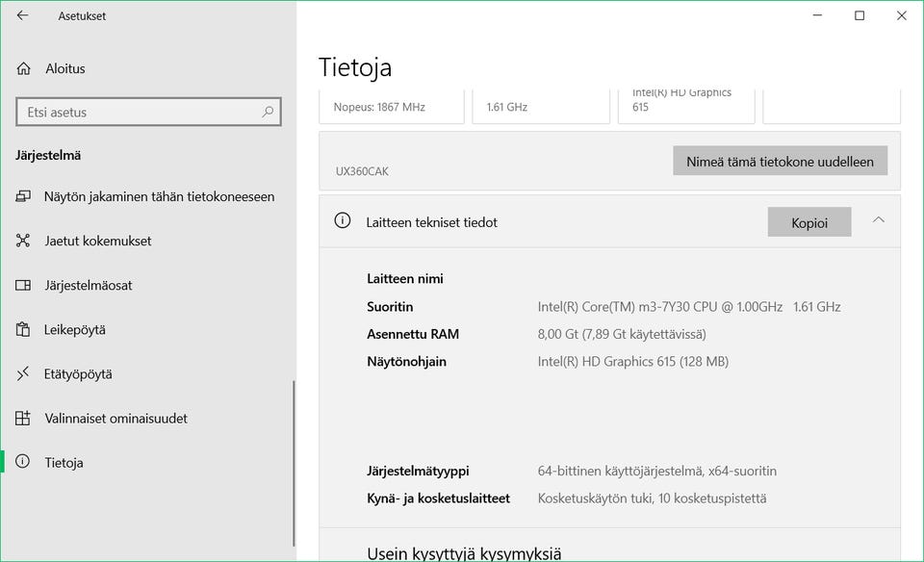The image size is (924, 562).
Task: Click the Etätyöpöytä remote icon
Action: pos(23,373)
